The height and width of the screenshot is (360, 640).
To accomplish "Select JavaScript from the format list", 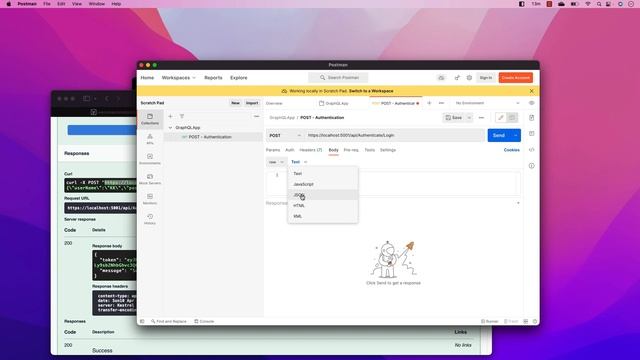I will (323, 184).
